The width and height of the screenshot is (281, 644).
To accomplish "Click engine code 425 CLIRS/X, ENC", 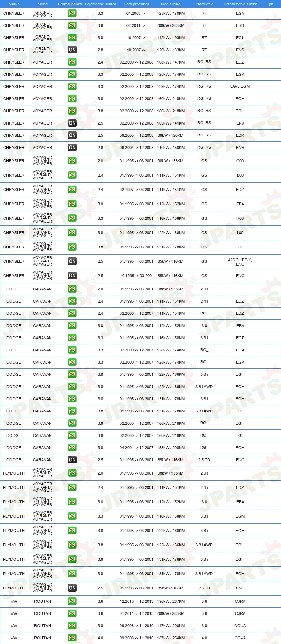I will pos(240,262).
